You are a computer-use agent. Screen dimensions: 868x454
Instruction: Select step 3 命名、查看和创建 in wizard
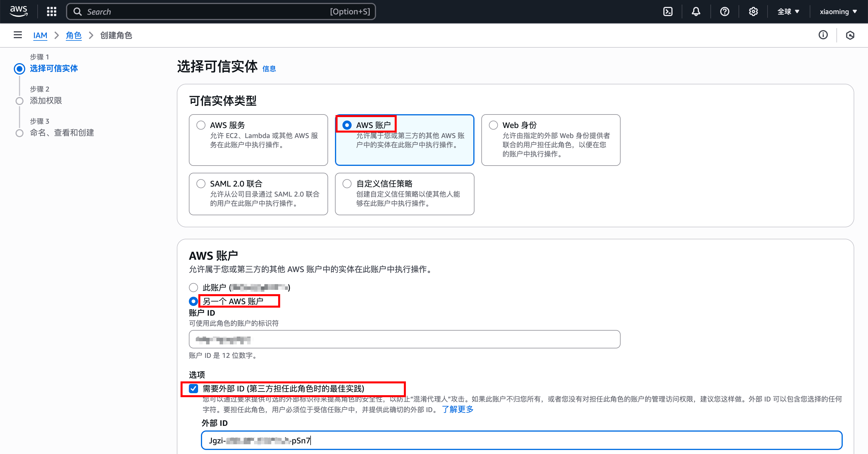click(62, 132)
